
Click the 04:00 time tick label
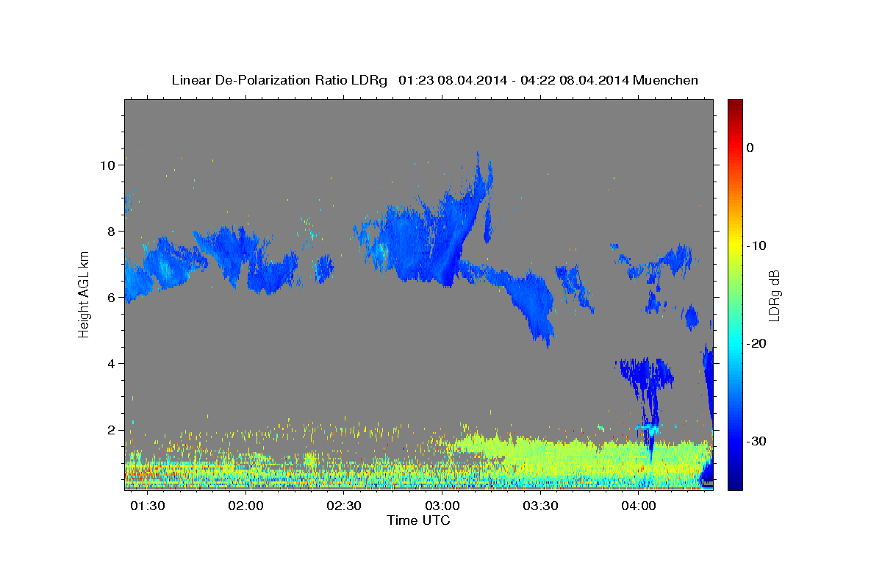(x=639, y=506)
